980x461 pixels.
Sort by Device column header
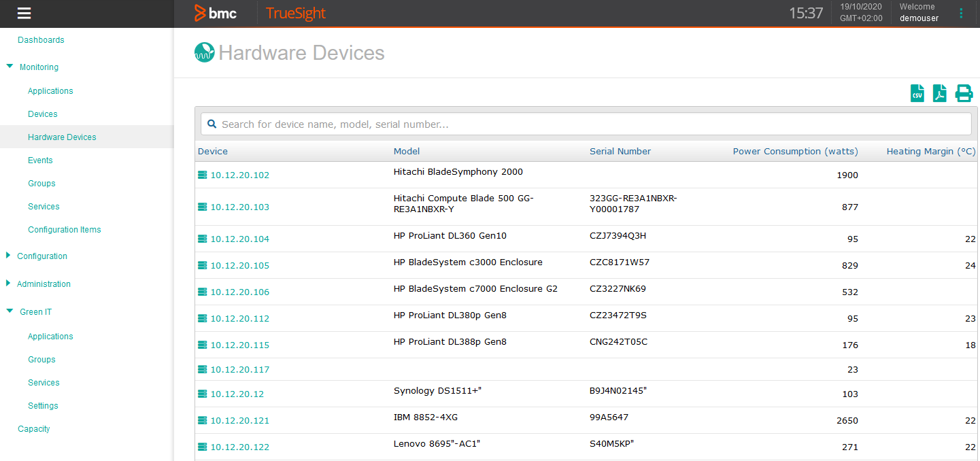(x=213, y=152)
